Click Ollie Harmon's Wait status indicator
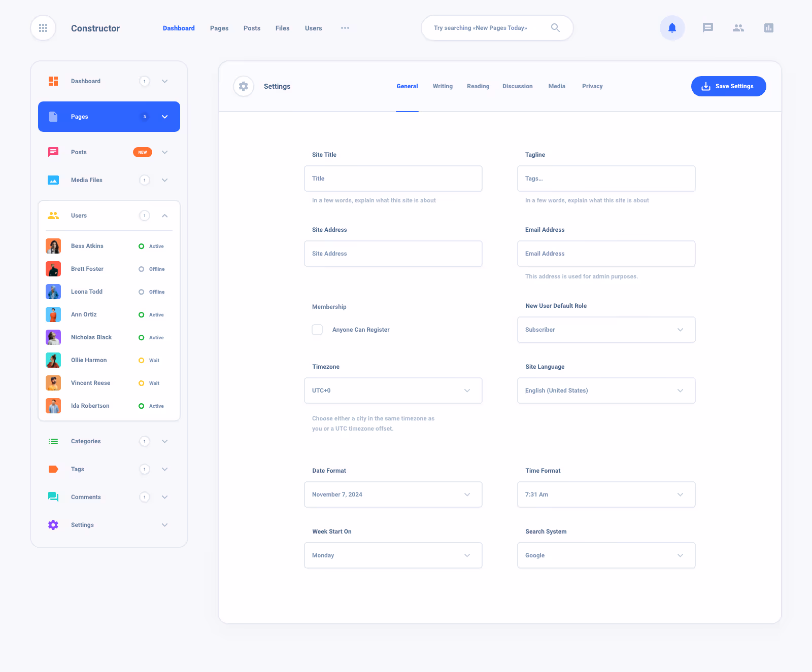Image resolution: width=812 pixels, height=672 pixels. pyautogui.click(x=141, y=360)
